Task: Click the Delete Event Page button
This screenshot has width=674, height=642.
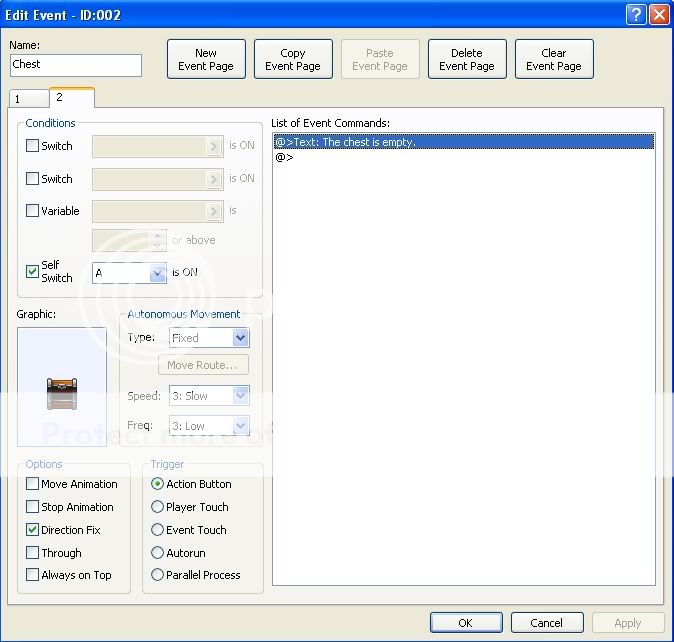Action: click(x=467, y=60)
